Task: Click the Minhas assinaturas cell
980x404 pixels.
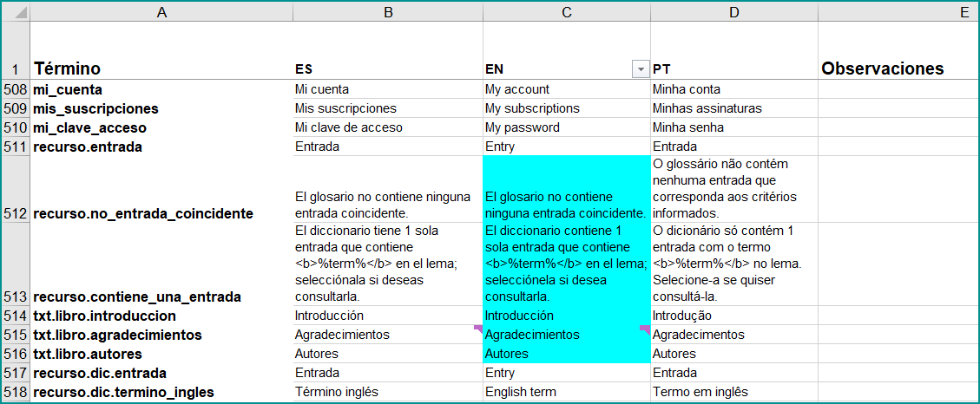Action: (733, 108)
